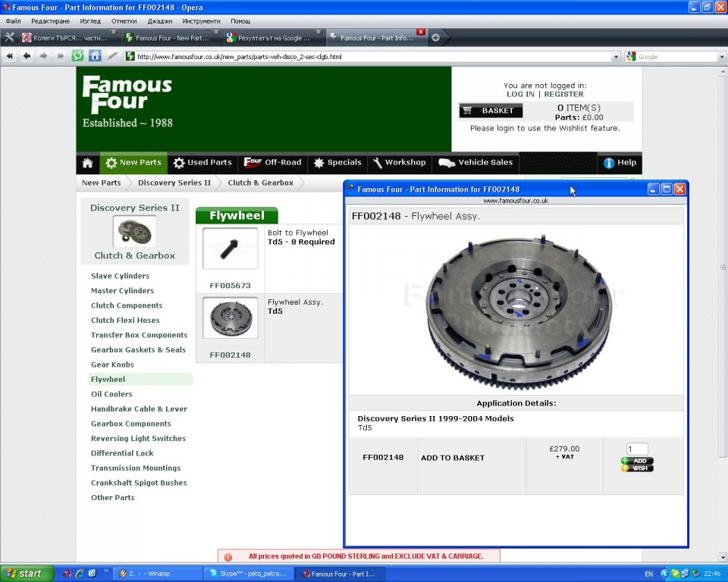Click the Fast Forward navigation button
Screen dimensions: 728x582
(61, 56)
